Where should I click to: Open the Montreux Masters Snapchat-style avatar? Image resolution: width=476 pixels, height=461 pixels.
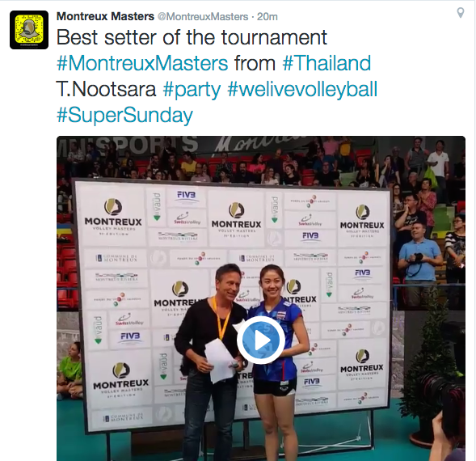(29, 30)
